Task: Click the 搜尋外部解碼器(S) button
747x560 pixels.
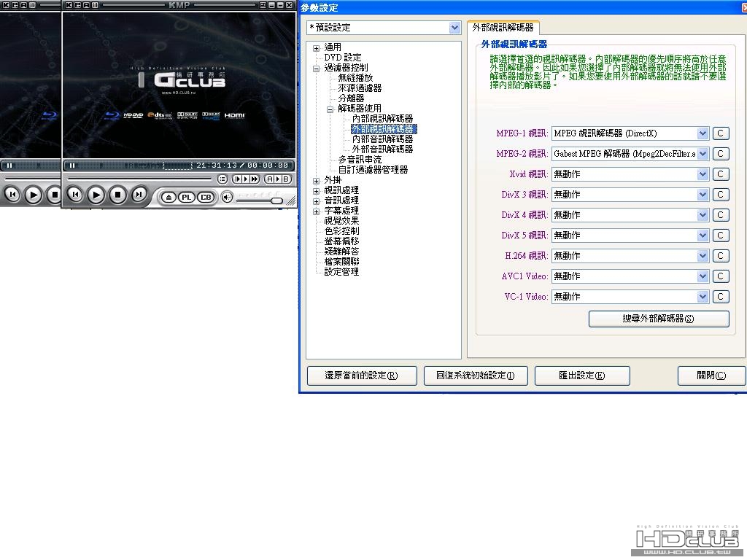Action: pos(659,319)
